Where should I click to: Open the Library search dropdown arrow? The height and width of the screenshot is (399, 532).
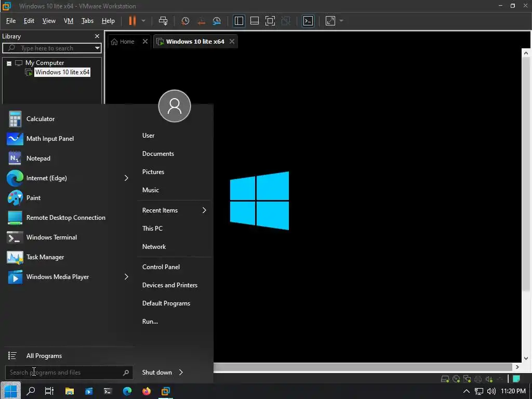tap(97, 48)
